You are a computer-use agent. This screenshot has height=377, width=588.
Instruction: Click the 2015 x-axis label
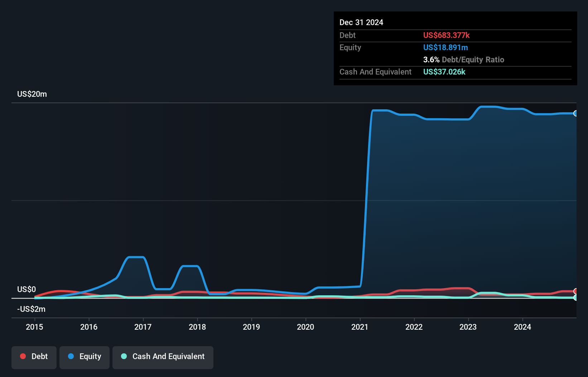click(34, 327)
